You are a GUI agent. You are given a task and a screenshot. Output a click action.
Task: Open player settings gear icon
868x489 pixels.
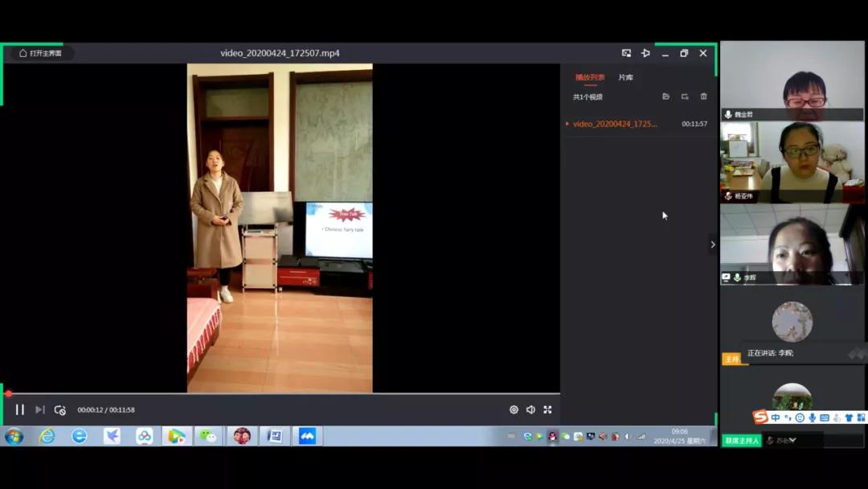click(x=514, y=410)
